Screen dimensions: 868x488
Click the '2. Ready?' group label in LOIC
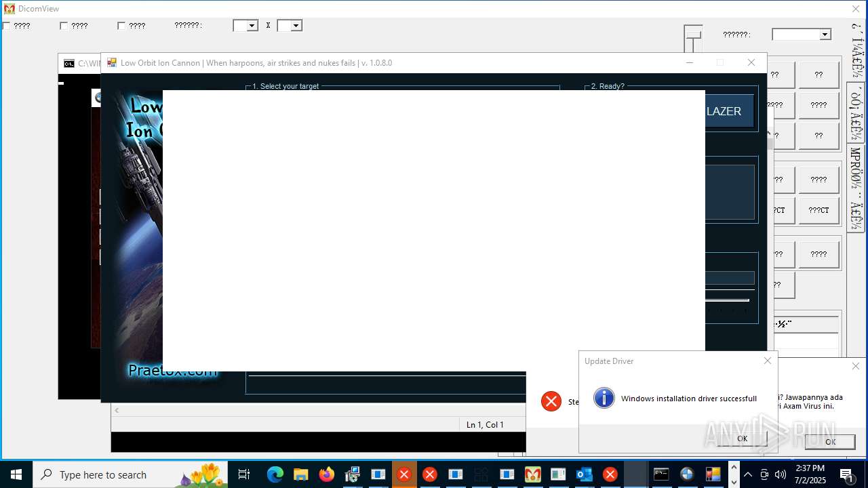(608, 86)
